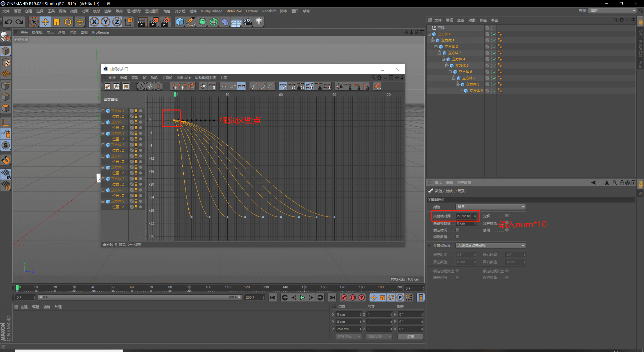The image size is (644, 352).
Task: Open the 关键帧预设 dropdown
Action: point(491,245)
